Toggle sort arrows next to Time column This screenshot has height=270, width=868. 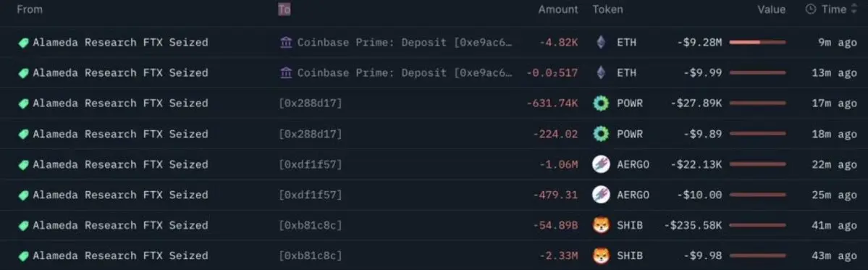pyautogui.click(x=853, y=9)
